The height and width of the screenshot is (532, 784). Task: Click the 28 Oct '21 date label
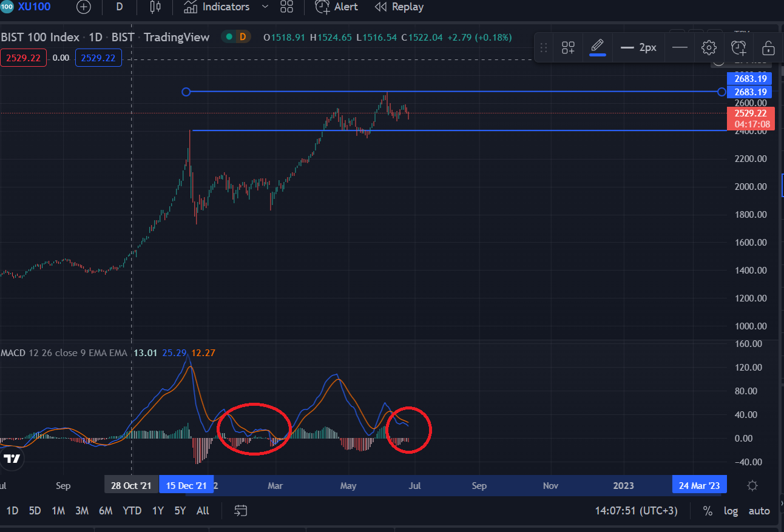[x=131, y=485]
